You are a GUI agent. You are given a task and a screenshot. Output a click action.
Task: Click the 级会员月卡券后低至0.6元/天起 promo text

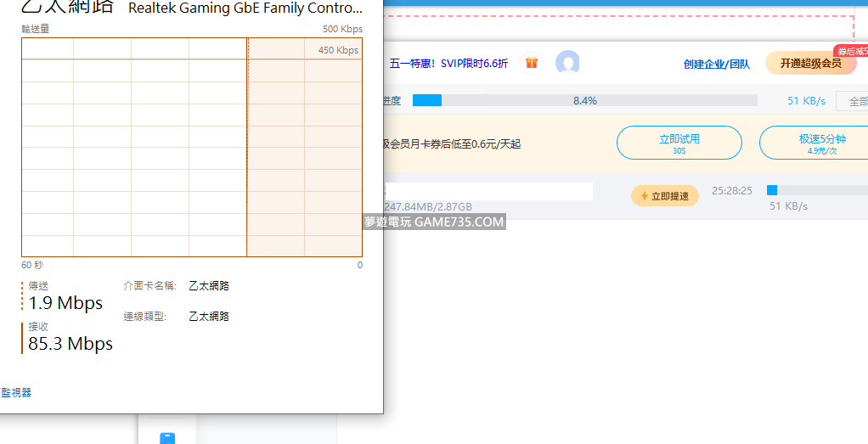pyautogui.click(x=451, y=144)
